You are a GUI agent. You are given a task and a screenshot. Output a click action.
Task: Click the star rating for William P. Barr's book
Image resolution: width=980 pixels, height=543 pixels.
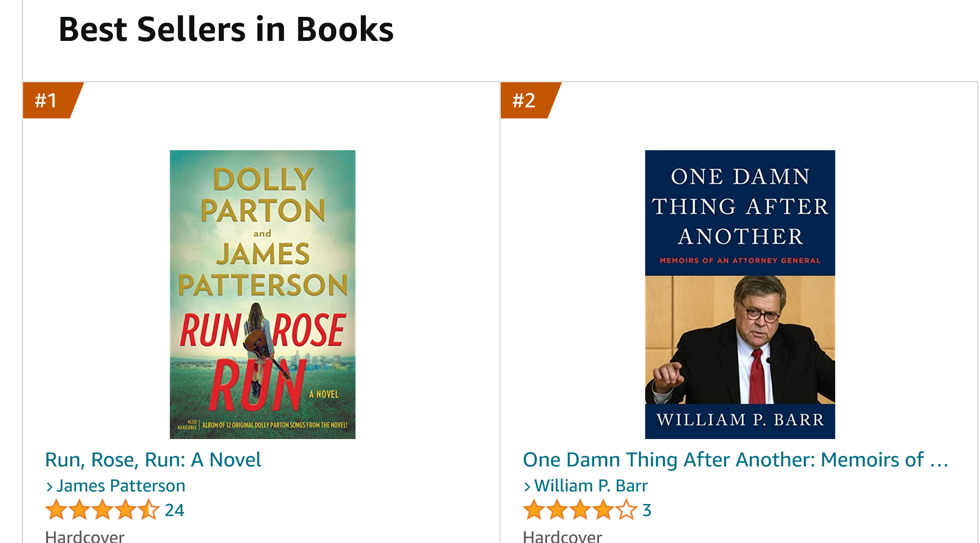580,510
